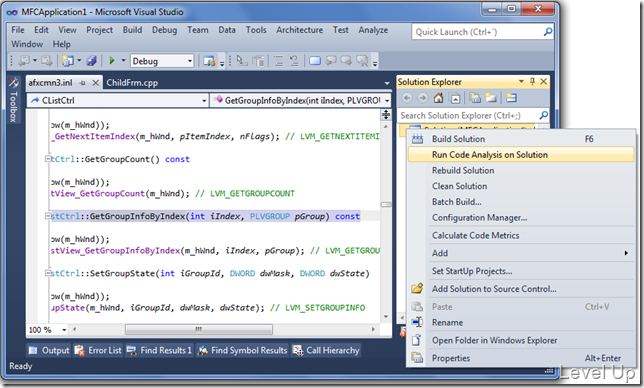Click the editor horizontal scrollbar thumb

point(199,329)
